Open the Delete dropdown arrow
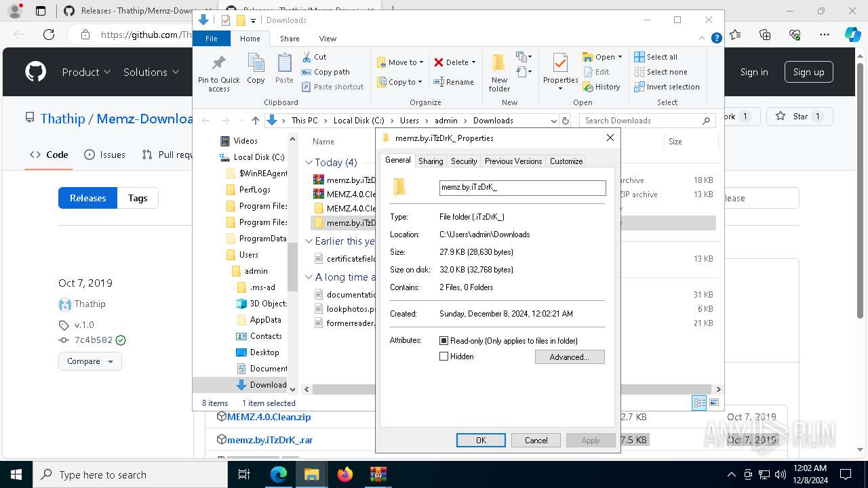868x488 pixels. [473, 62]
